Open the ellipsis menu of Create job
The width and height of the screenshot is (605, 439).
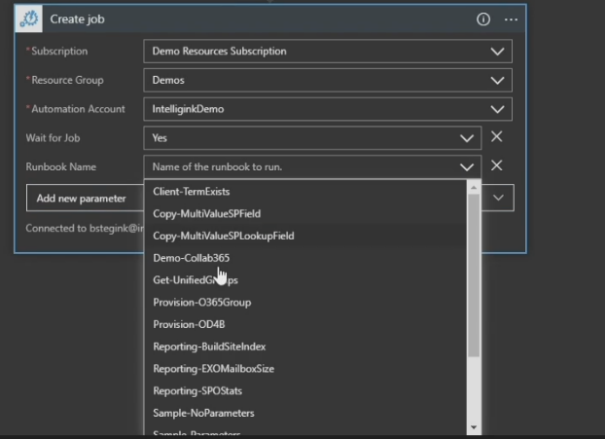(x=511, y=19)
